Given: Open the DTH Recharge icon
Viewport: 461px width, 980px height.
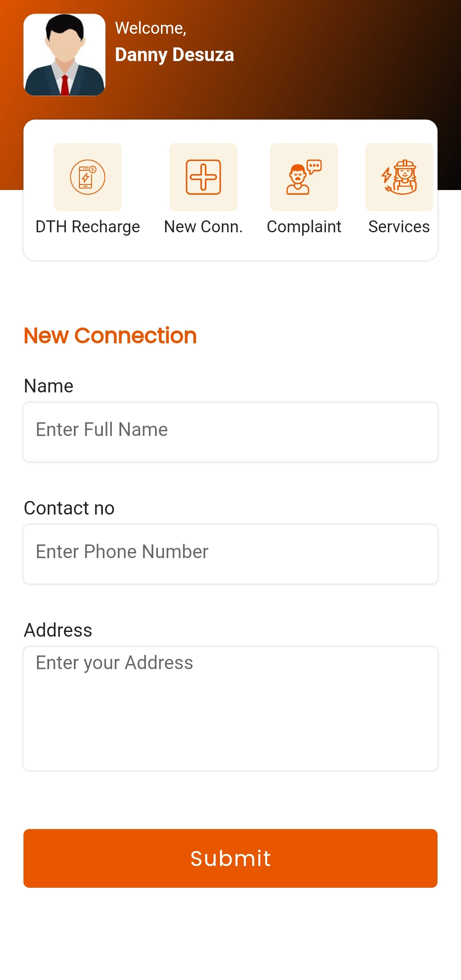Looking at the screenshot, I should pyautogui.click(x=88, y=177).
